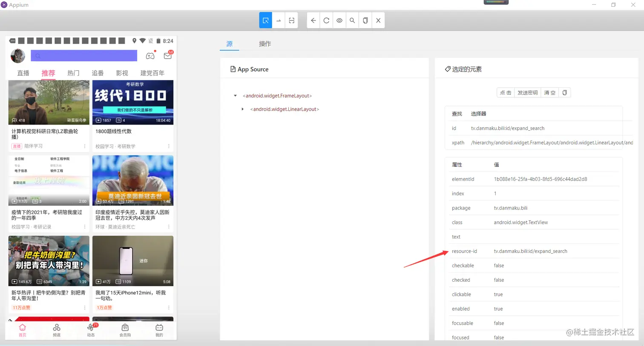This screenshot has height=346, width=644.
Task: Open 建党百年 tab in phone view
Action: click(152, 73)
